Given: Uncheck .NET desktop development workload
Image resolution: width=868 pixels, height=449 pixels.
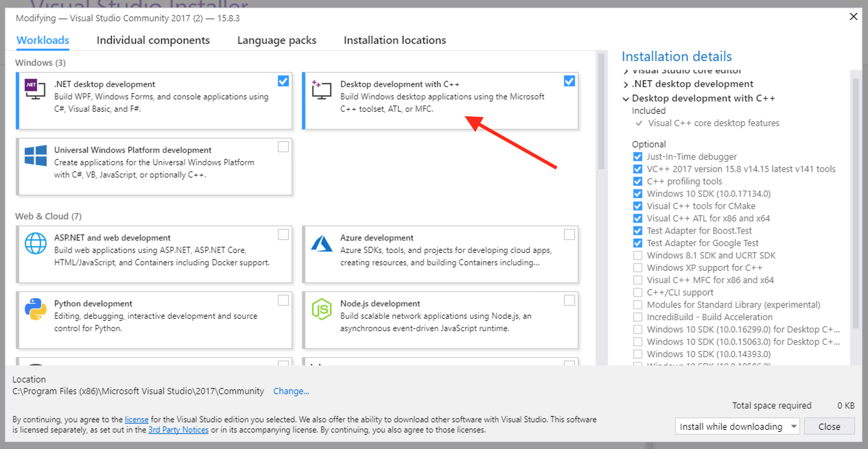Looking at the screenshot, I should coord(283,81).
